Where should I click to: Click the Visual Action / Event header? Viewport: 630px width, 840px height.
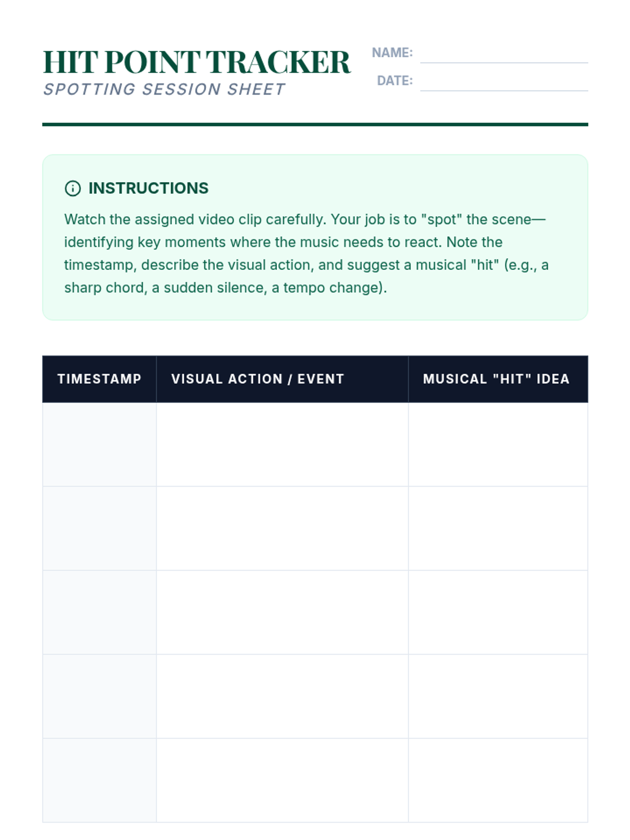click(x=257, y=379)
